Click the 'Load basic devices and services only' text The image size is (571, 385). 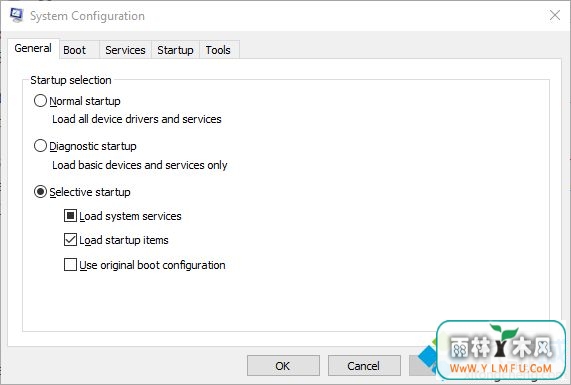139,165
